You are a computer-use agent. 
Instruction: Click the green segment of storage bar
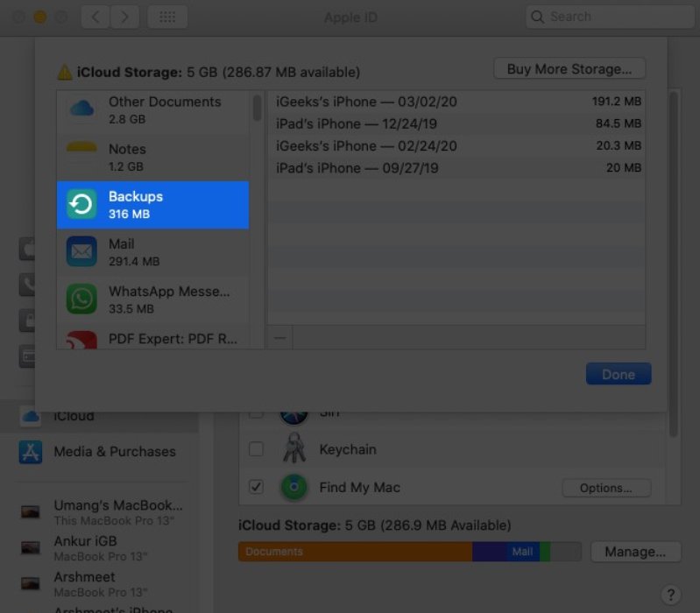[545, 552]
